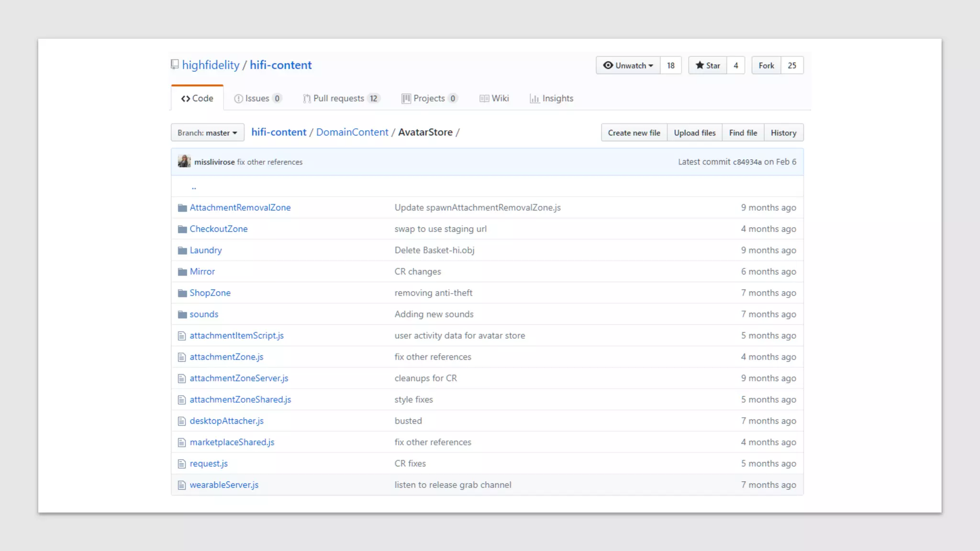The image size is (980, 551).
Task: Open the DomainContent breadcrumb link
Action: (x=352, y=132)
